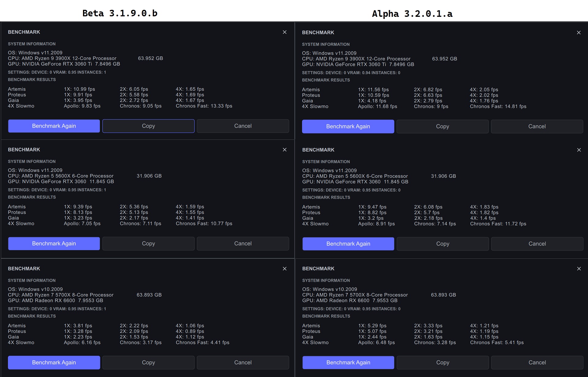Close the Alpha benchmark panel for Ryzen 5 5600X

(579, 150)
